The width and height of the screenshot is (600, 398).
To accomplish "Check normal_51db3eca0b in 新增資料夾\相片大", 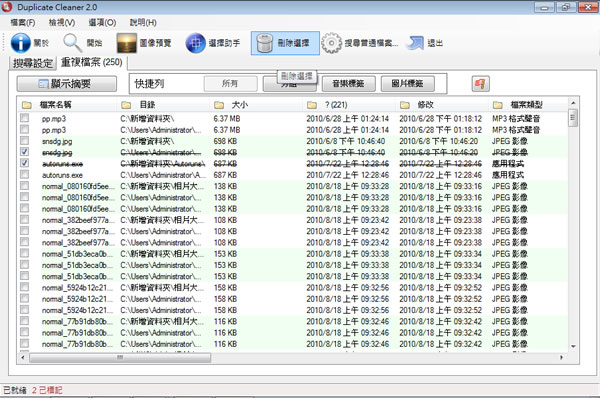I will [24, 253].
